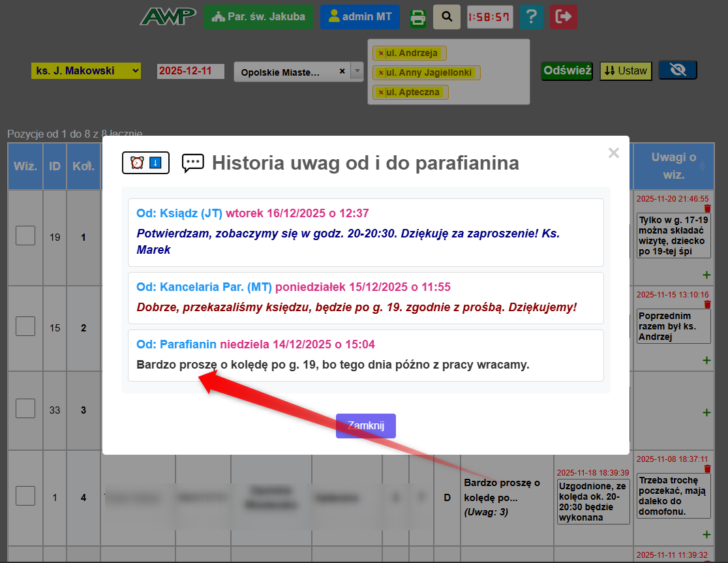Viewport: 728px width, 563px height.
Task: Expand the Opolskie Miaste… locality dropdown arrow
Action: (356, 71)
